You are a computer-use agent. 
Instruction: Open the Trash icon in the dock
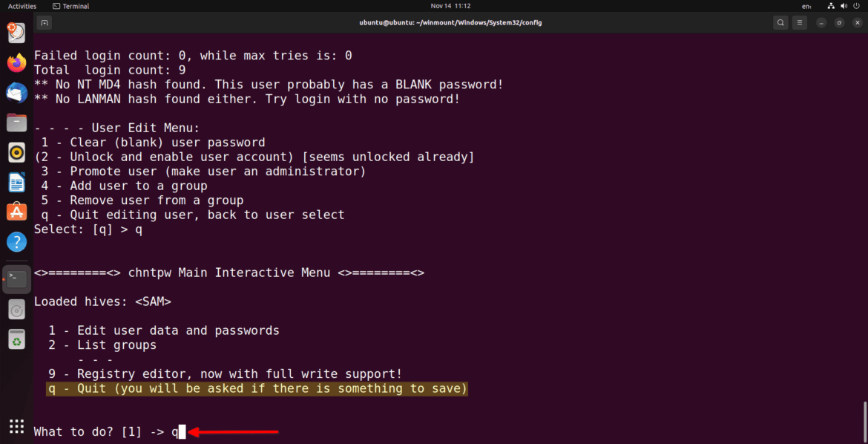[x=16, y=339]
